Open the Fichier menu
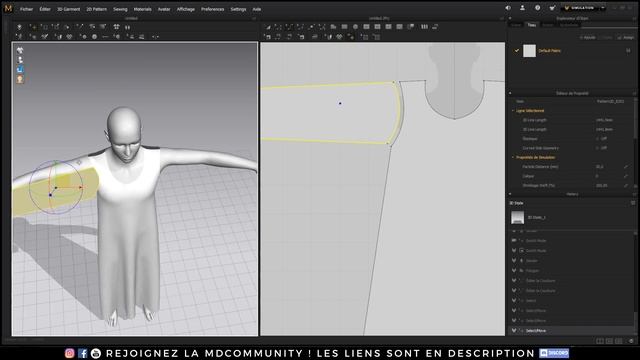 [x=26, y=9]
